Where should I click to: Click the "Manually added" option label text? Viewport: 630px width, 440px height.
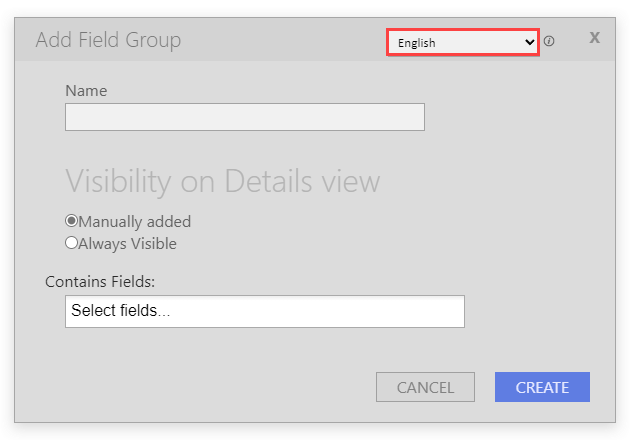tap(135, 222)
